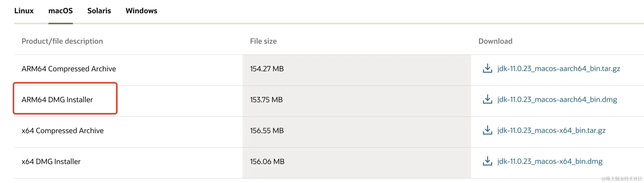The image size is (644, 183).
Task: Click the x64 DMG Installer description
Action: point(51,162)
